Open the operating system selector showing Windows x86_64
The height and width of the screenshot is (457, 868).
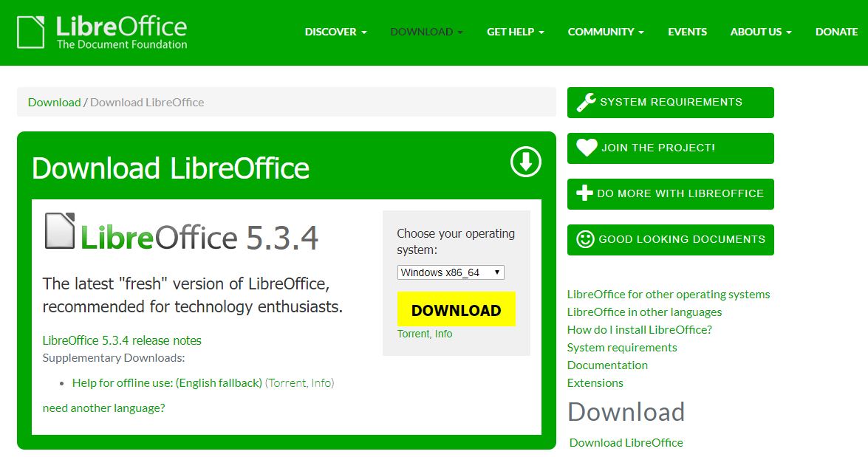tap(451, 272)
